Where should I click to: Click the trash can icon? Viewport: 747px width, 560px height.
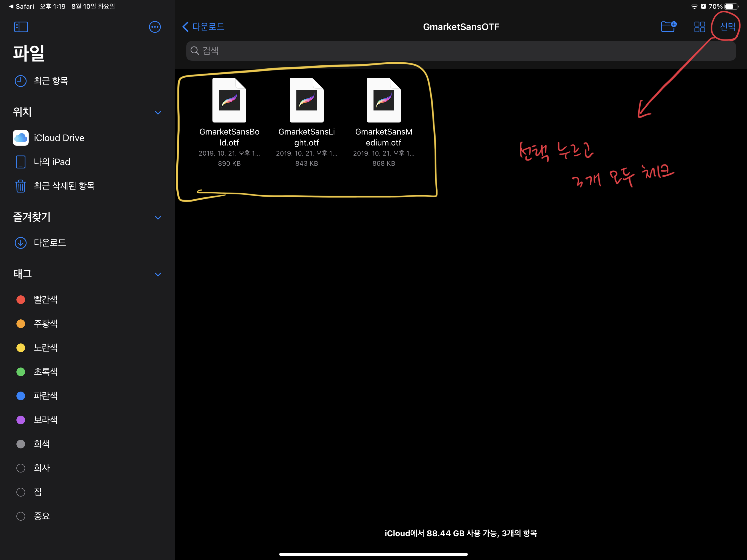point(21,186)
